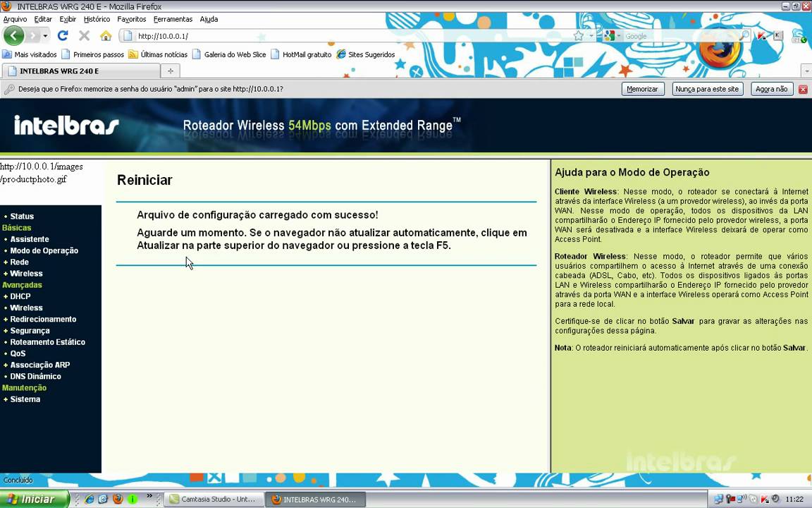Click the Stop loading X icon
The width and height of the screenshot is (812, 508).
tap(84, 36)
